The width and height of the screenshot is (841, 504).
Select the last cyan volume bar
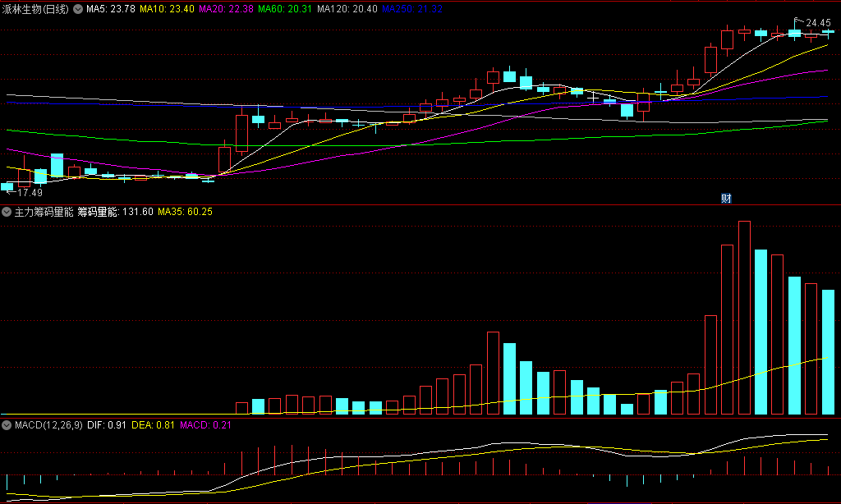tap(828, 351)
